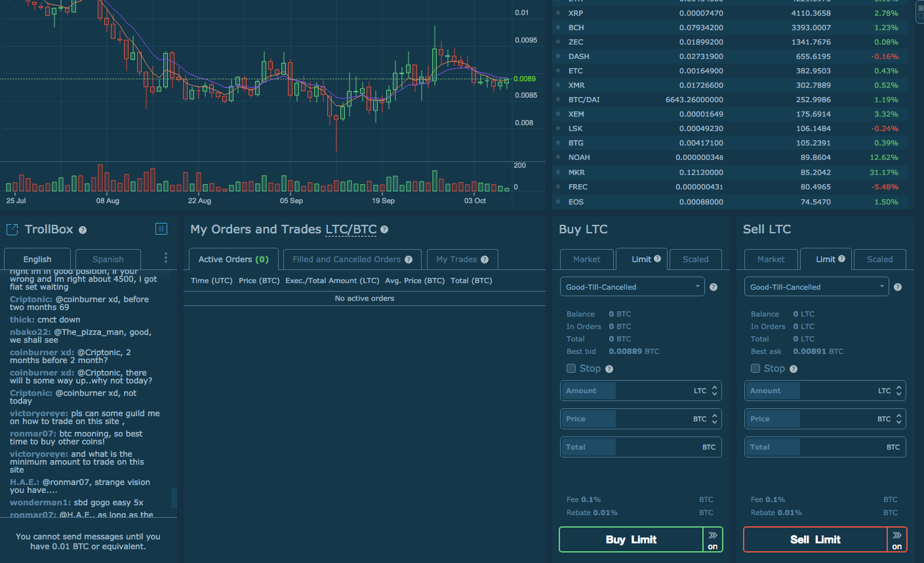Star the NOAH market row
This screenshot has width=924, height=563.
click(x=558, y=157)
